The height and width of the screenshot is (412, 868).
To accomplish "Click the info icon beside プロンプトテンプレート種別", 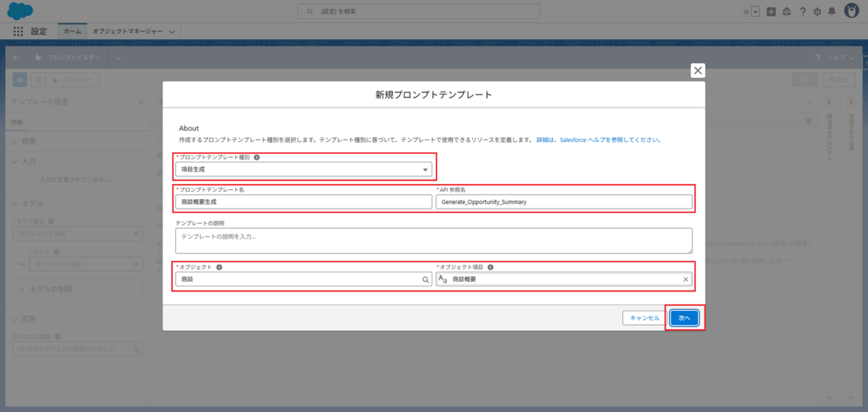I will click(257, 156).
